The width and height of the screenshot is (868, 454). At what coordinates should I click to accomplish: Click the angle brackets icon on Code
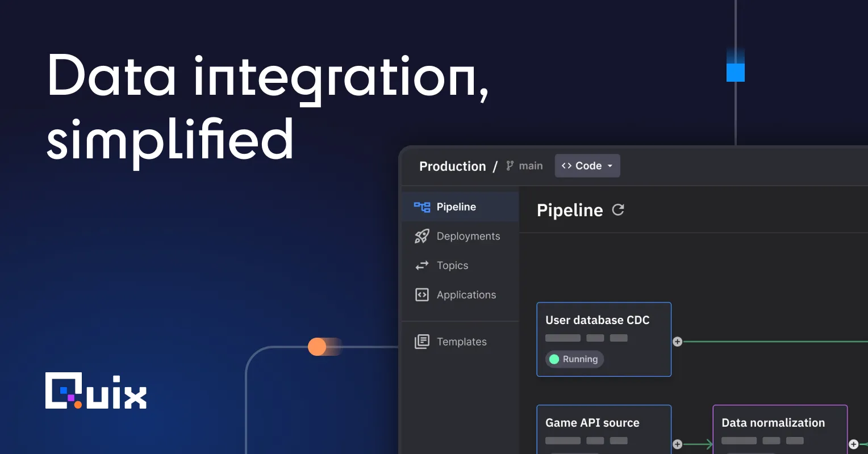(566, 166)
